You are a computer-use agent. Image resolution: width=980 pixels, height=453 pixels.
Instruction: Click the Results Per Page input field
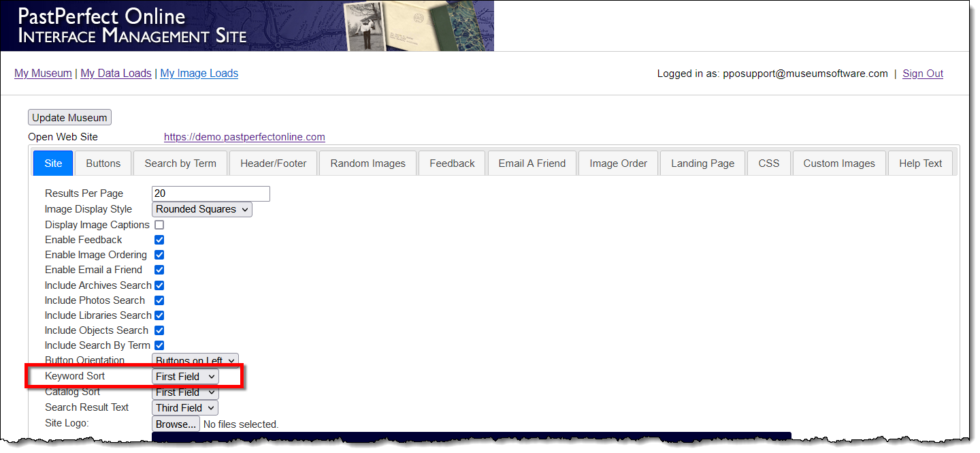pyautogui.click(x=211, y=193)
